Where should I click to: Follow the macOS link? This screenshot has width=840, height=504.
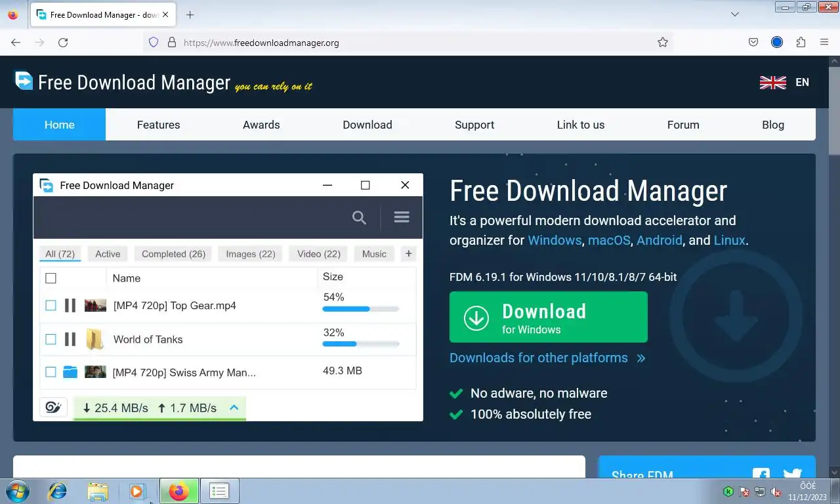(609, 240)
